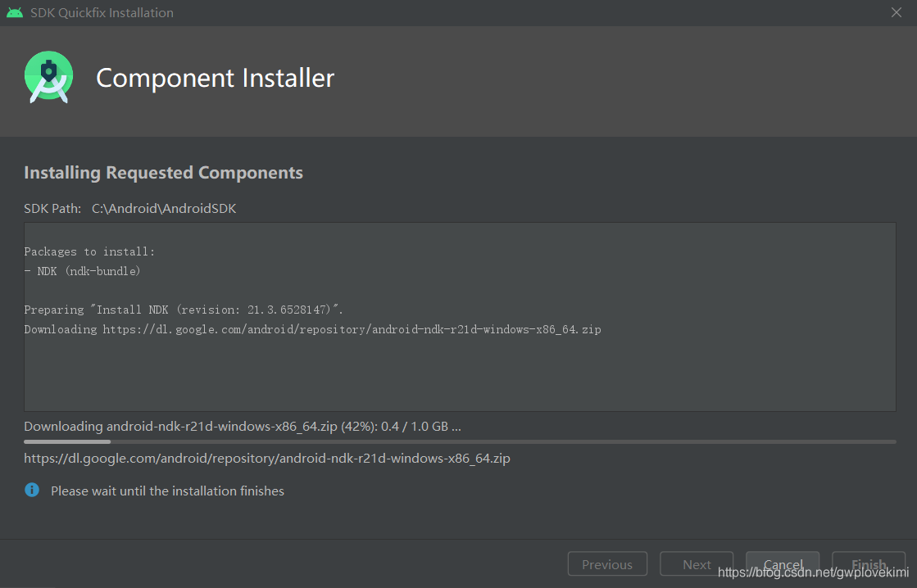Click the Finish button

coord(869,564)
